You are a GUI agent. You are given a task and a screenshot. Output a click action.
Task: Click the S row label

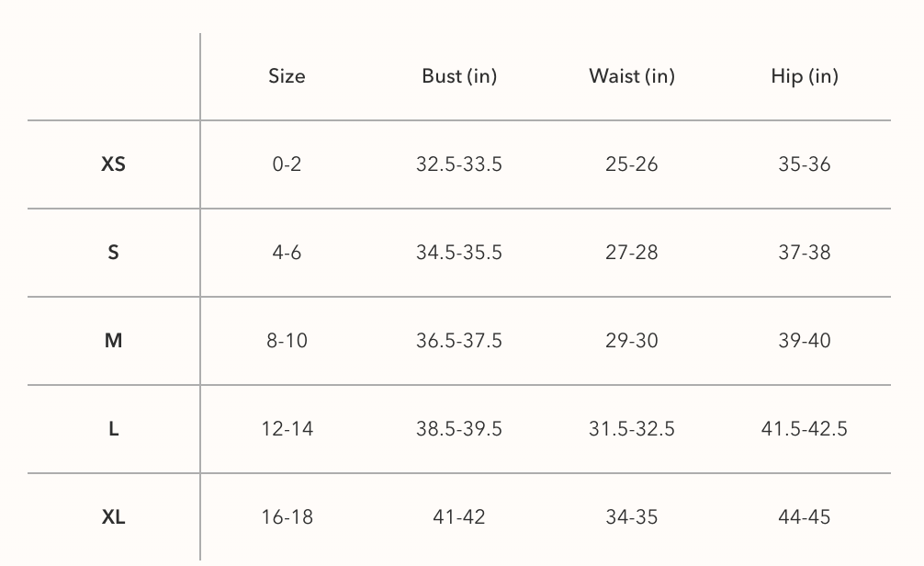click(x=113, y=253)
